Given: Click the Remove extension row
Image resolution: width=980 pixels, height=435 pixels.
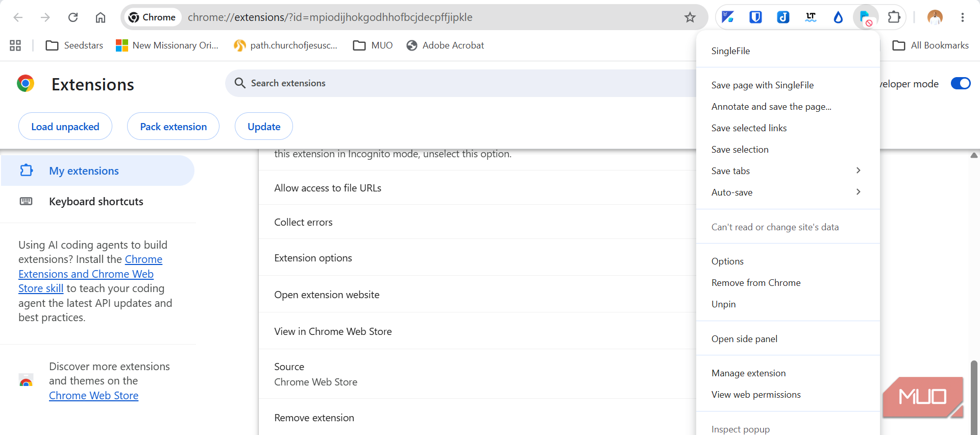Looking at the screenshot, I should click(477, 417).
